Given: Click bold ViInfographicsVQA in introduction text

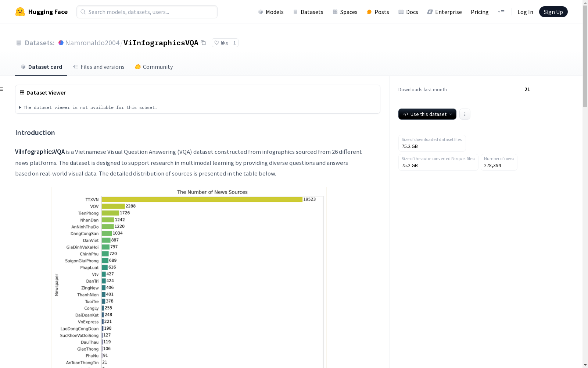Looking at the screenshot, I should click(x=40, y=152).
